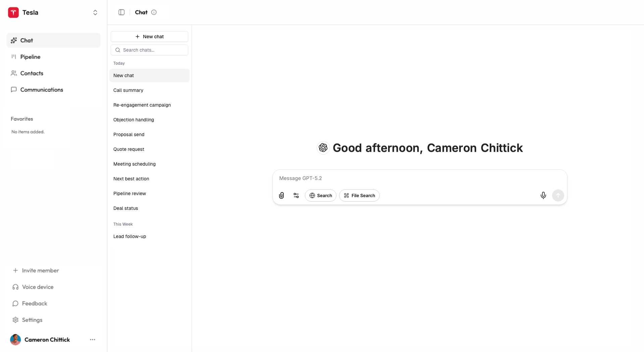The width and height of the screenshot is (644, 352).
Task: Open the Feedback section
Action: pyautogui.click(x=34, y=303)
